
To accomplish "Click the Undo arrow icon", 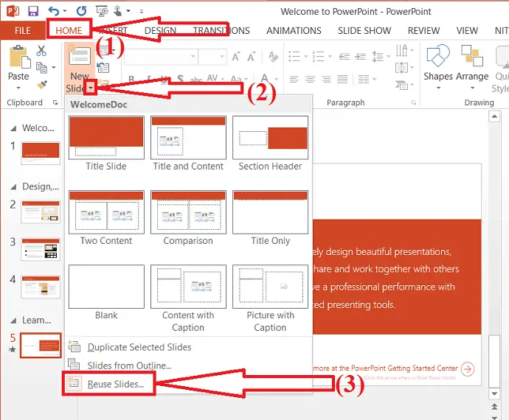I will 54,11.
